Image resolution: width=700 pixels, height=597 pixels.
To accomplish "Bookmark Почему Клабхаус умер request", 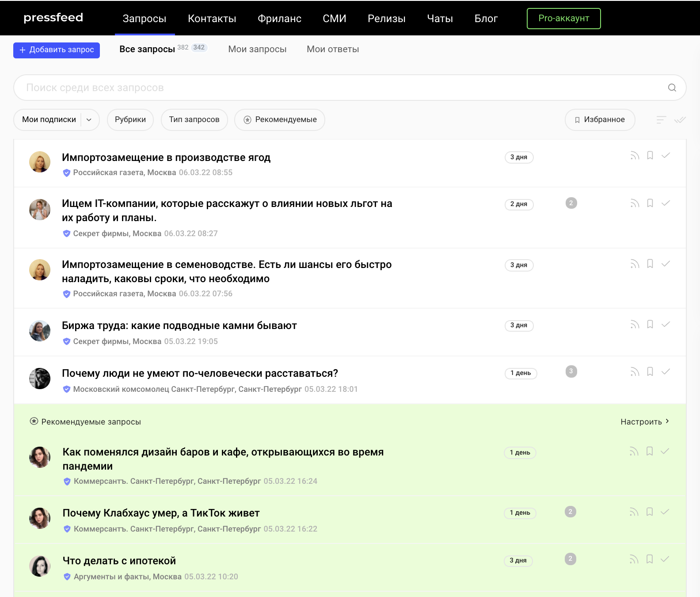I will point(650,512).
